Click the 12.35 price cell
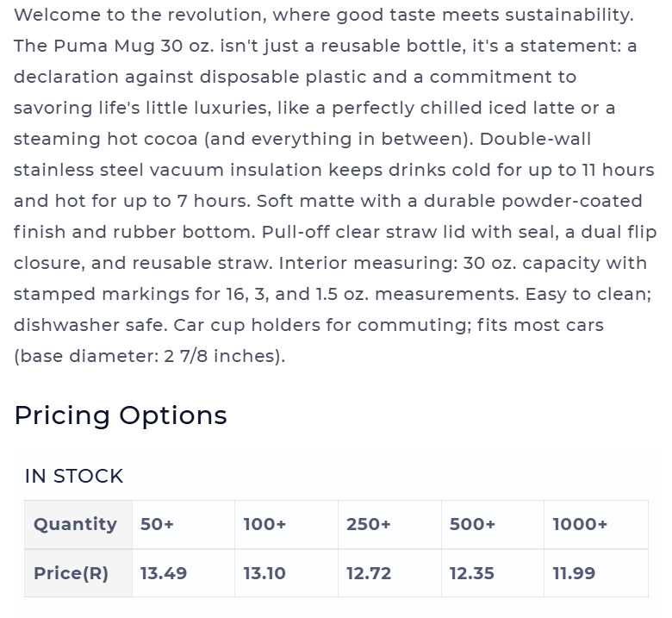This screenshot has width=672, height=618. [x=493, y=573]
